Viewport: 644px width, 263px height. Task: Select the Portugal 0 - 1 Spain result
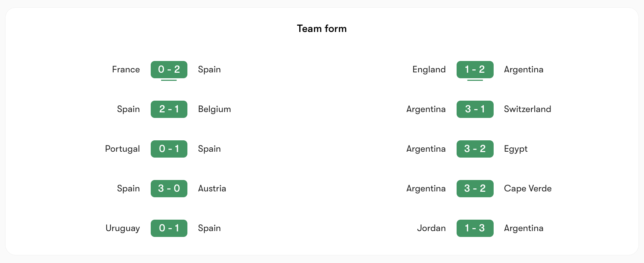click(169, 149)
